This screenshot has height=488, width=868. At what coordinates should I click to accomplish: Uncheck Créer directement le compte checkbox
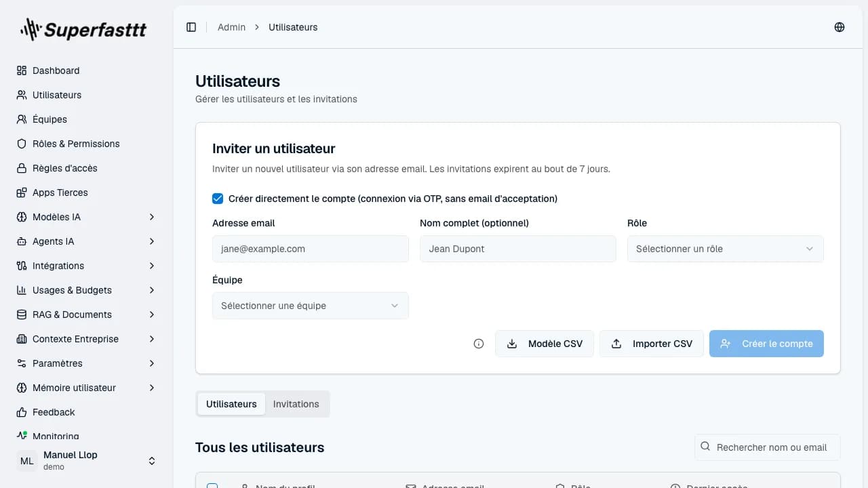pyautogui.click(x=218, y=199)
